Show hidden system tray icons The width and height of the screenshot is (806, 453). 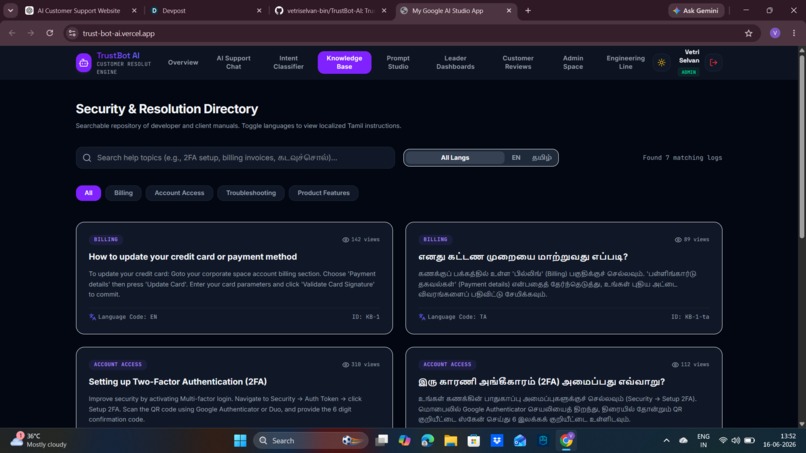[667, 441]
